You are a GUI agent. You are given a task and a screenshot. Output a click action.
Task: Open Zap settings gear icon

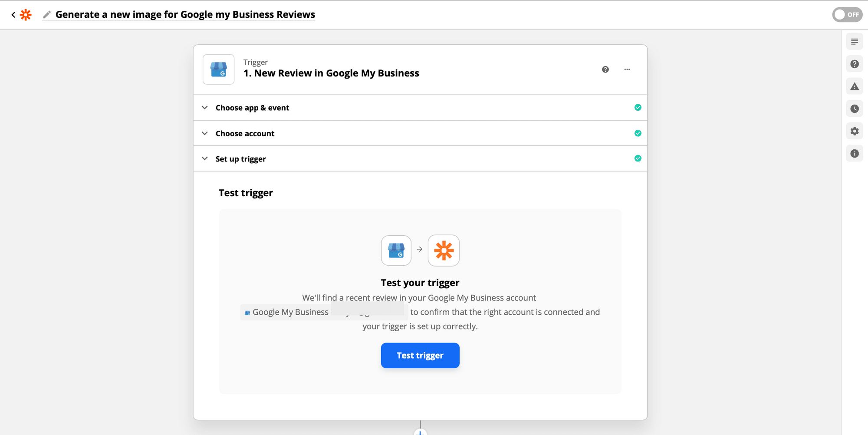[x=855, y=131]
